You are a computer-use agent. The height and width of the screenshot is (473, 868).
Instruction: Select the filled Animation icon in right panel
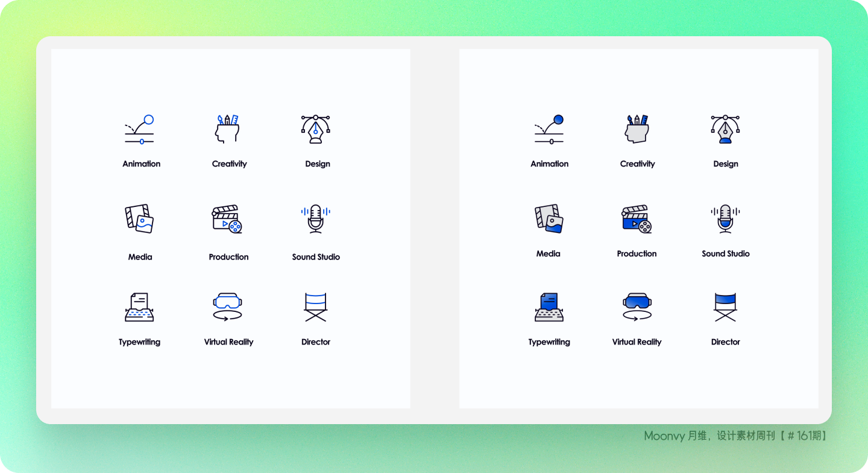tap(549, 129)
